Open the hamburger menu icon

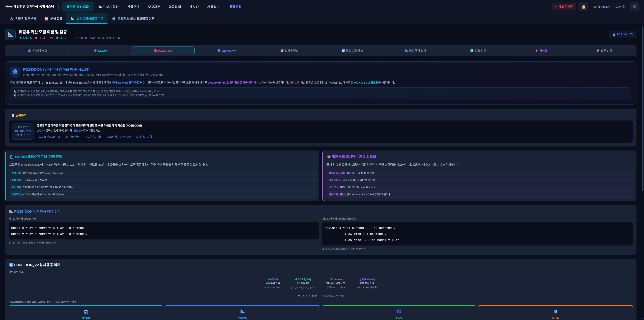(634, 7)
